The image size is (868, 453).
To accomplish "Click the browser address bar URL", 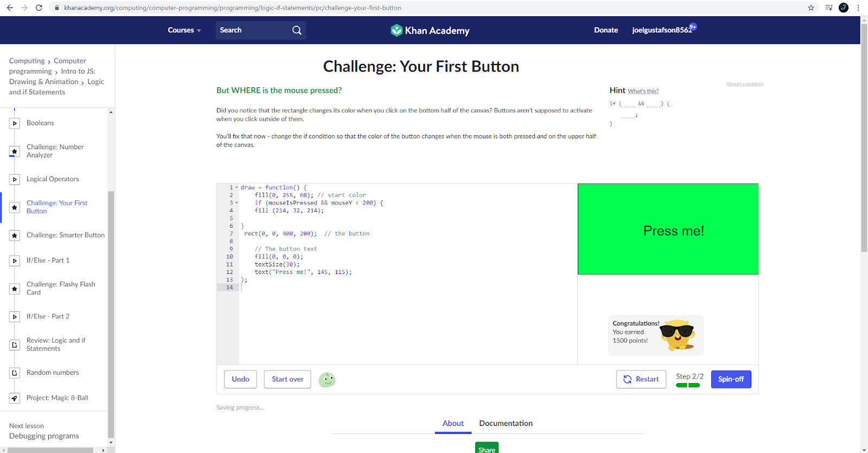I will (x=233, y=8).
